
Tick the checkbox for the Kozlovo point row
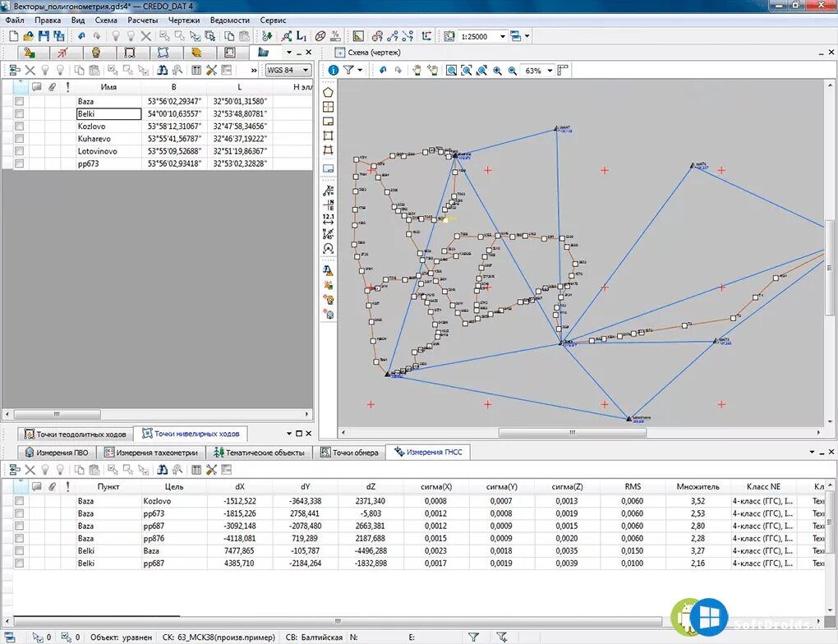(19, 126)
